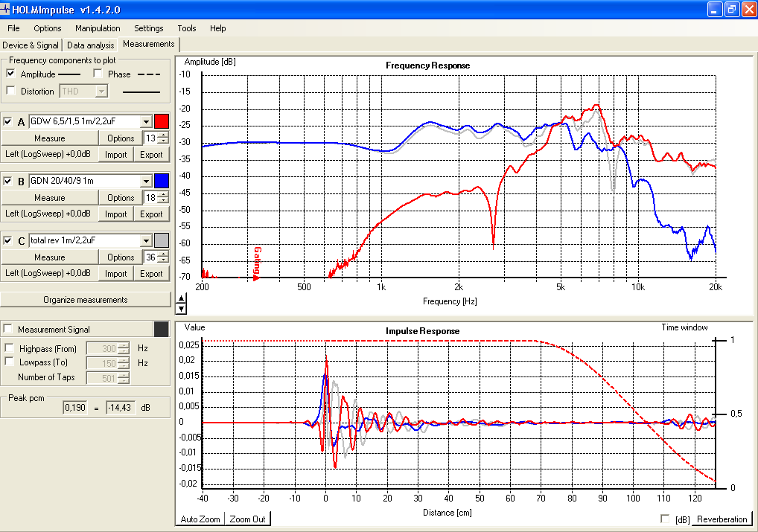Expand the GDW 6,5/1,5 1m/2,2uF dropdown
Screen dimensions: 758x532
point(147,122)
